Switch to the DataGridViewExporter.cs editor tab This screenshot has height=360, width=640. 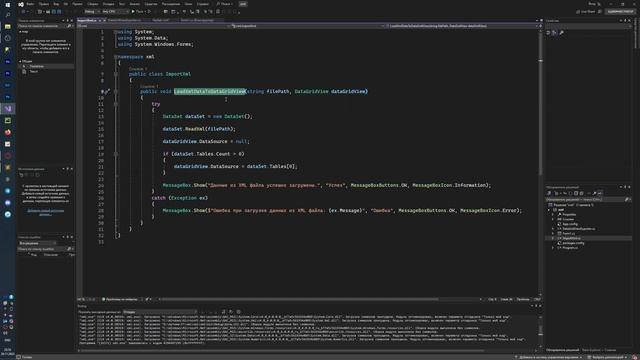tap(124, 20)
